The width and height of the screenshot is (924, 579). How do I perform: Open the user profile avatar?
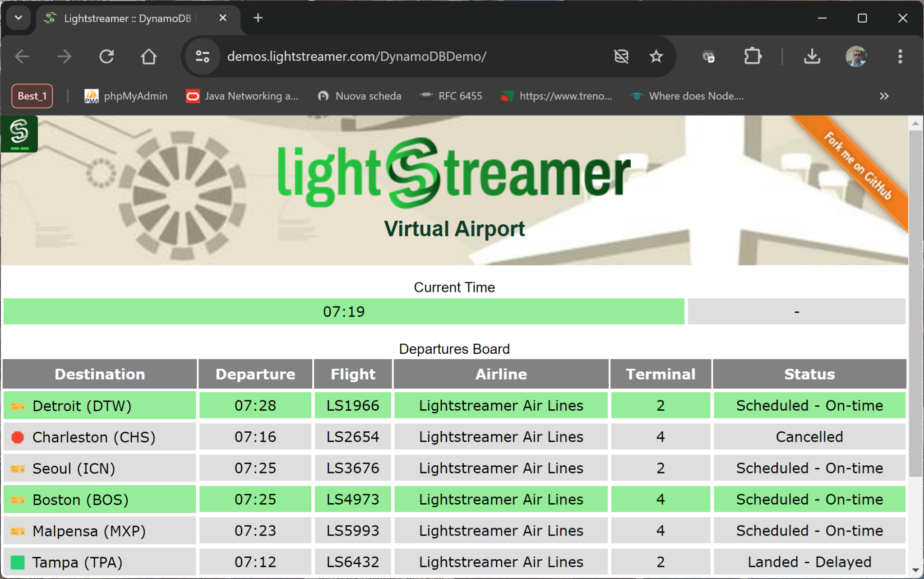point(856,56)
